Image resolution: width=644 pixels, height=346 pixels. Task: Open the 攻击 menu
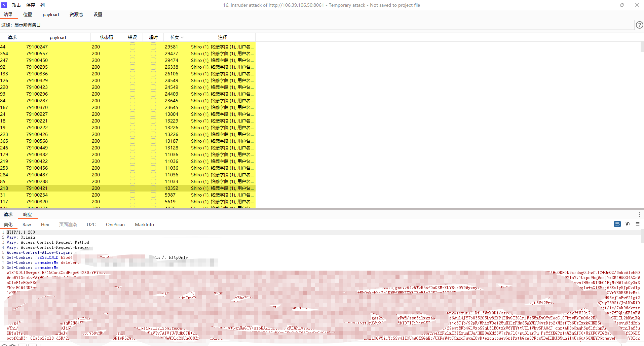(x=16, y=5)
